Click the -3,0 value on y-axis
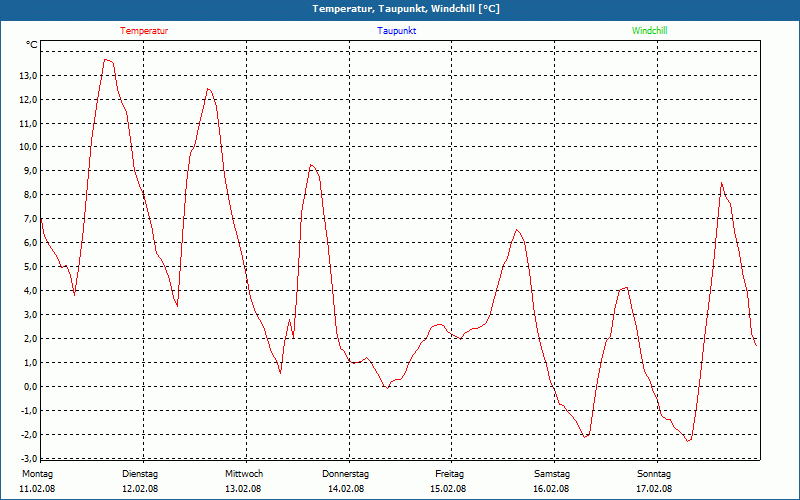Image resolution: width=800 pixels, height=500 pixels. click(28, 458)
